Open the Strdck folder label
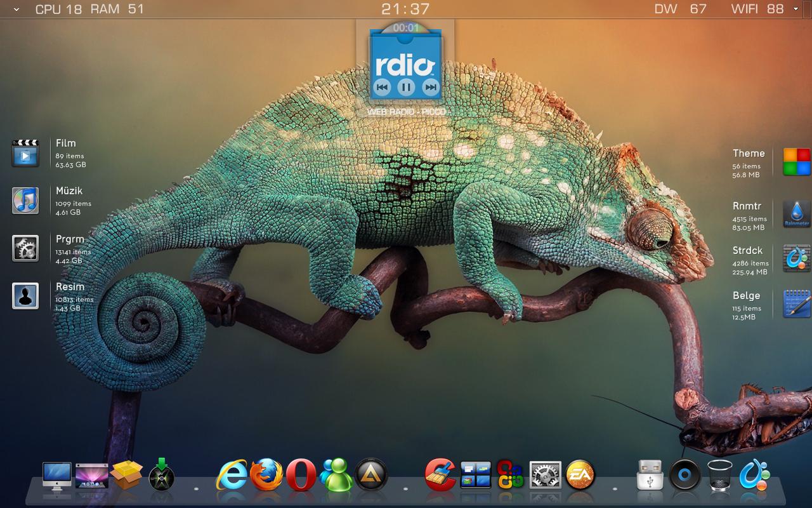 747,250
